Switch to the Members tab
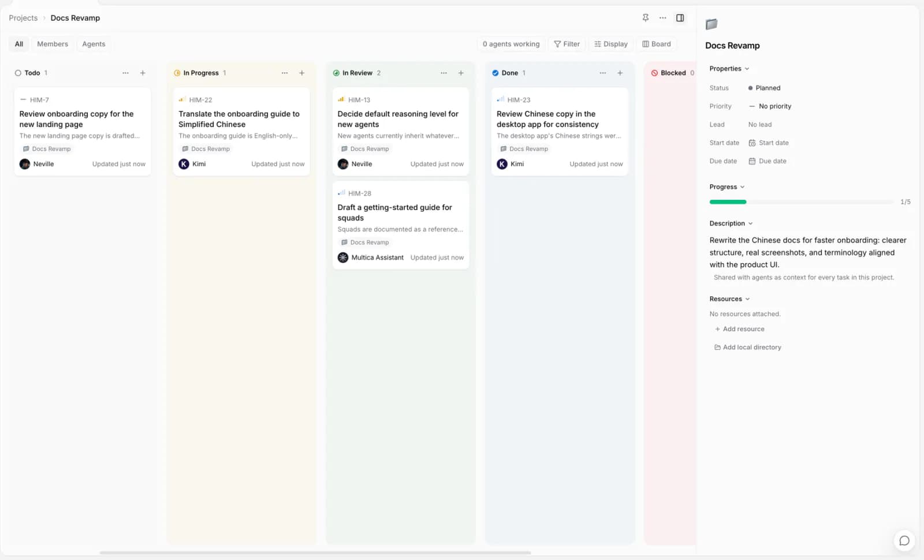 tap(53, 44)
